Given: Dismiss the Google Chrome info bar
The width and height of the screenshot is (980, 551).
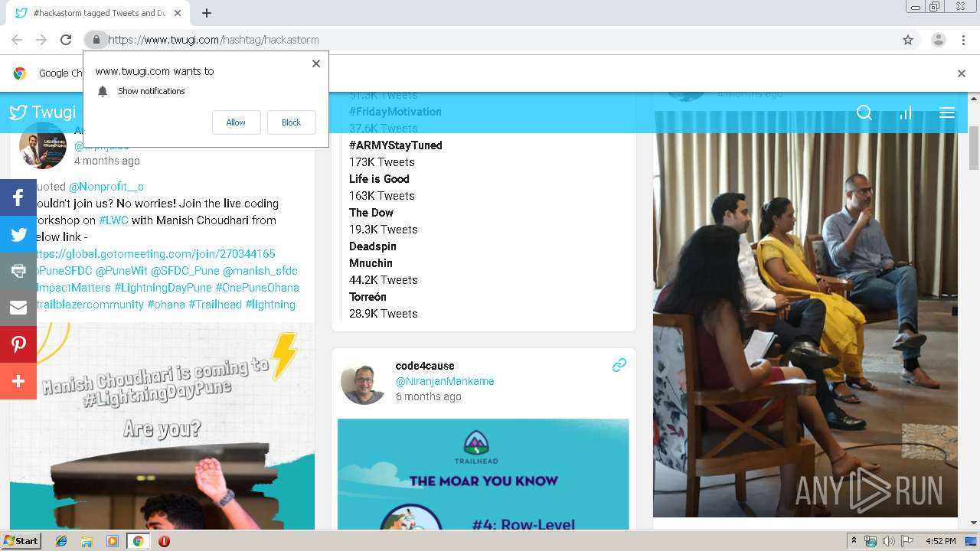Looking at the screenshot, I should [x=962, y=73].
